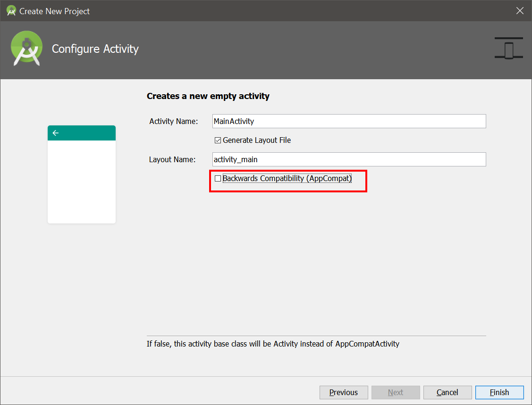Click the AppCompatActivity help text
The height and width of the screenshot is (405, 532).
click(273, 344)
